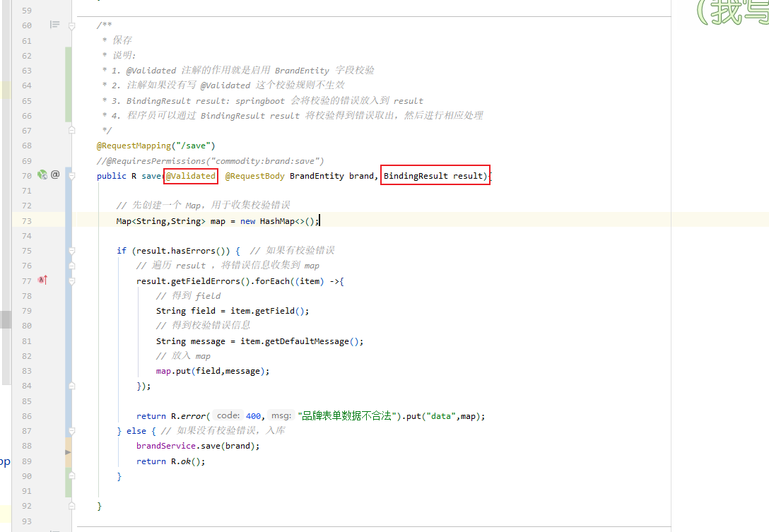Click the fold end marker at line 84
The height and width of the screenshot is (532, 769).
click(x=71, y=386)
